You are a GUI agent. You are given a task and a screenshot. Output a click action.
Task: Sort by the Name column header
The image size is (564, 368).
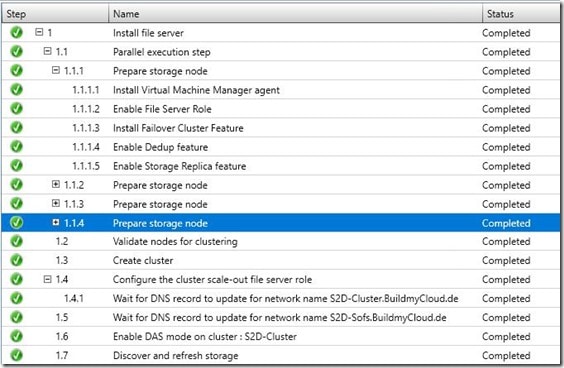(x=295, y=14)
